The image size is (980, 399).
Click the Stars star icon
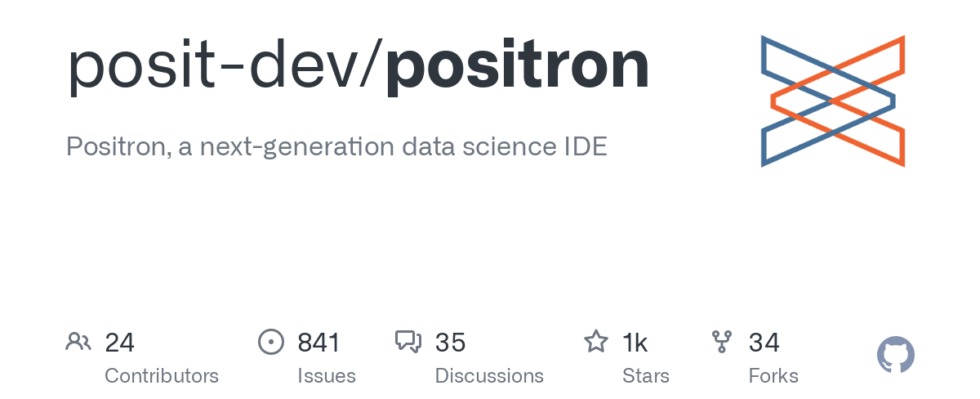click(x=595, y=342)
